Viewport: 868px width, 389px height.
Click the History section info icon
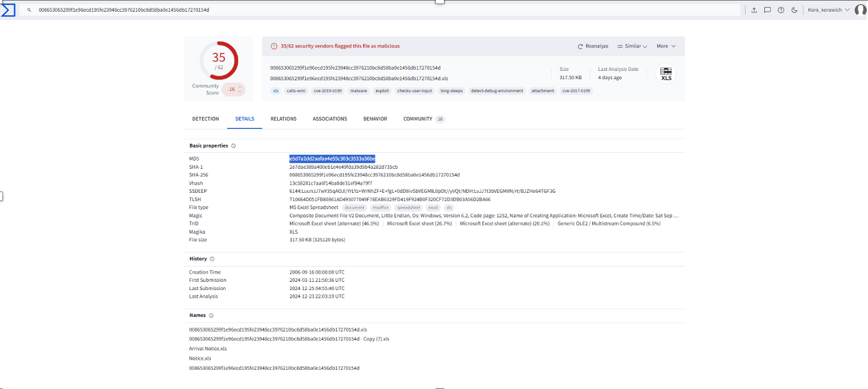point(212,259)
